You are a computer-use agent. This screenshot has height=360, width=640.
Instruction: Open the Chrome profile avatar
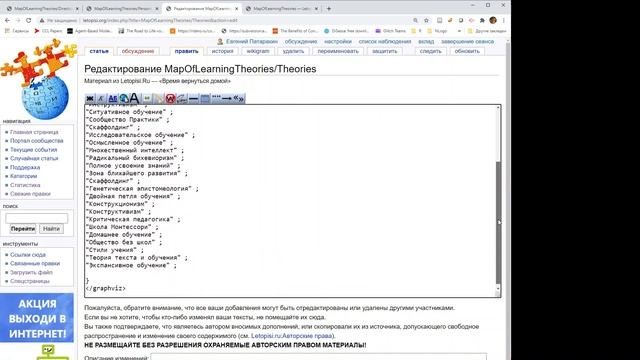coord(493,20)
